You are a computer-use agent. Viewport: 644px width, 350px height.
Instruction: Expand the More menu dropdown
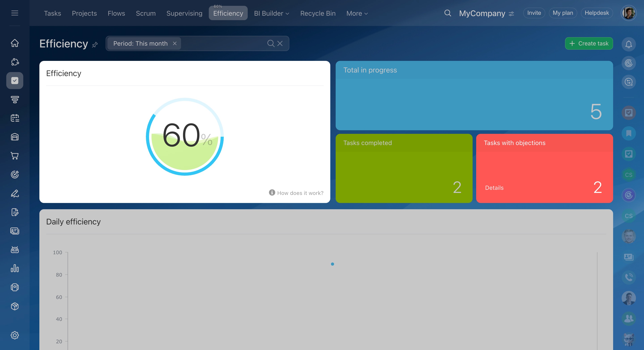(357, 13)
